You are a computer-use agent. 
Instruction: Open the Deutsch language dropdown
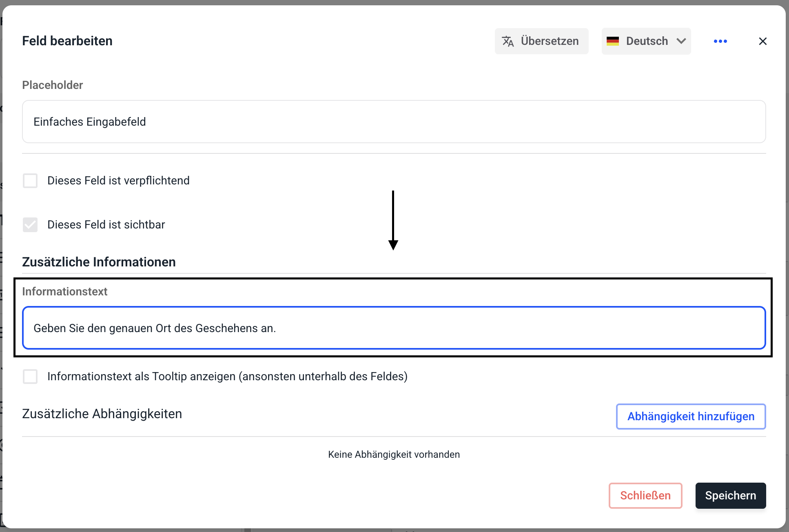(647, 41)
